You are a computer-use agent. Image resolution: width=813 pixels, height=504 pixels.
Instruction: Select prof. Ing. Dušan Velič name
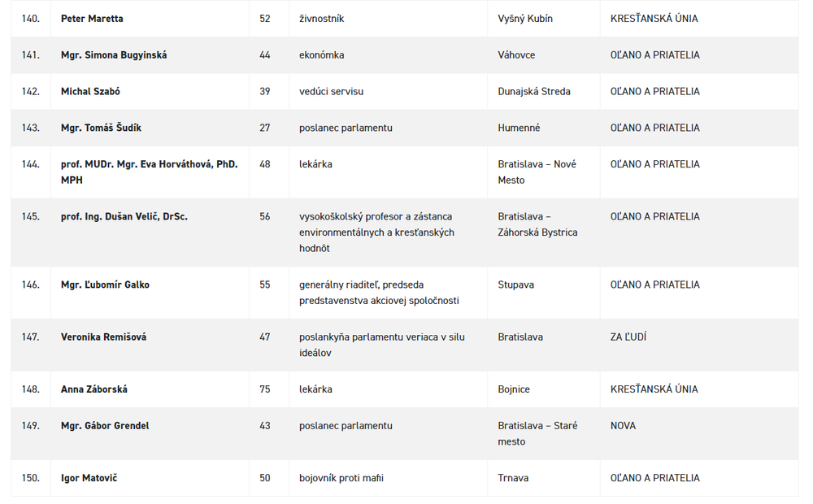coord(124,217)
